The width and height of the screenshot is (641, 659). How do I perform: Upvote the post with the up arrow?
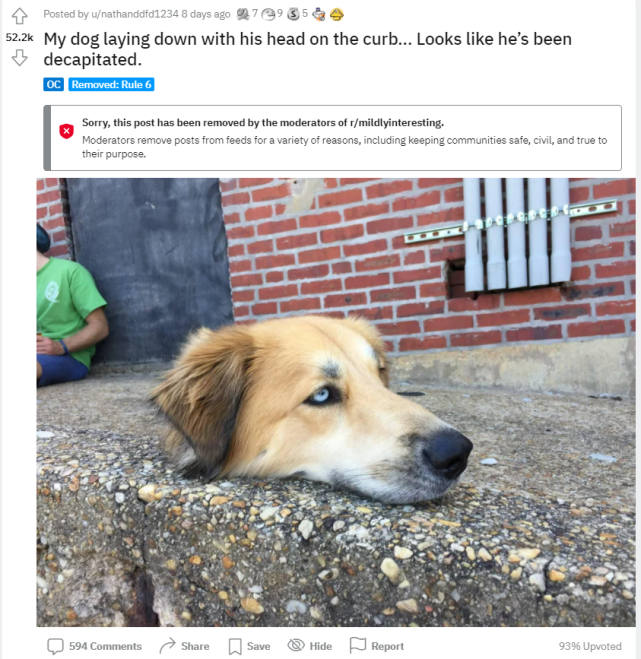coord(19,16)
